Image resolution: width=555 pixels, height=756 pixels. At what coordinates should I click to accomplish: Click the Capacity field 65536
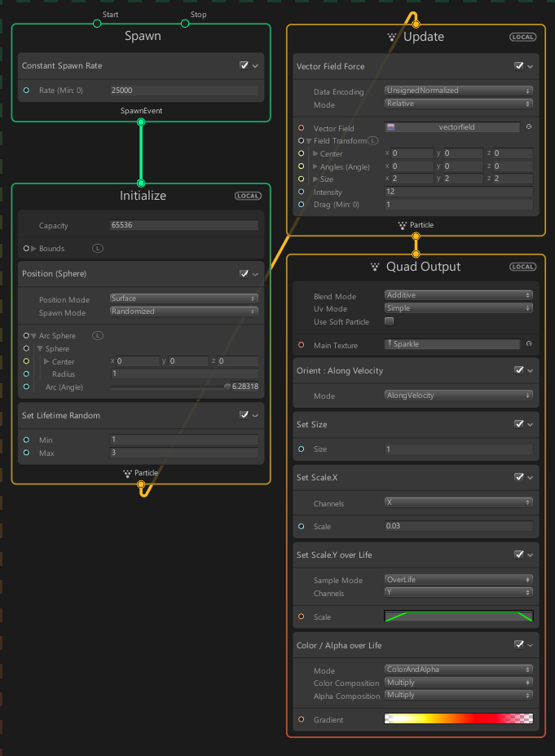pyautogui.click(x=184, y=225)
